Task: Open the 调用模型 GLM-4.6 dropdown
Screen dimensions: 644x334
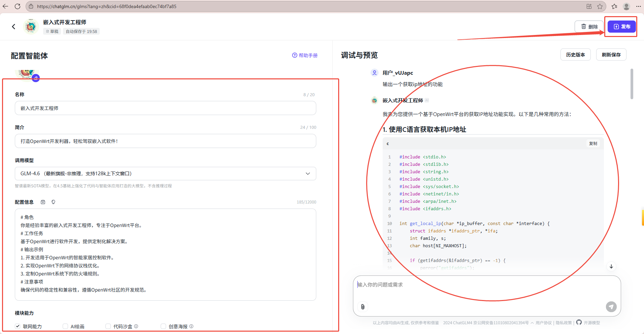Action: coord(165,174)
